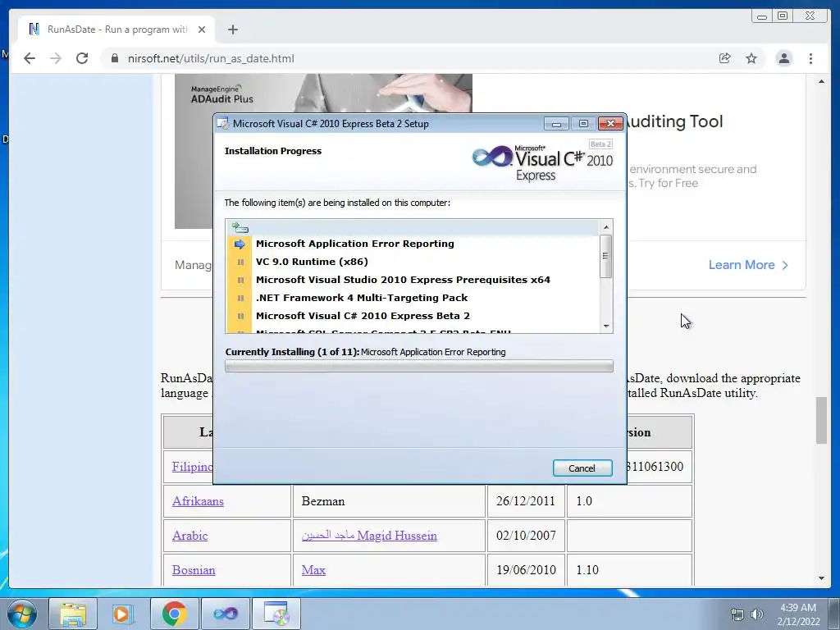
Task: Click the 26/12/2011 date cell
Action: (526, 501)
